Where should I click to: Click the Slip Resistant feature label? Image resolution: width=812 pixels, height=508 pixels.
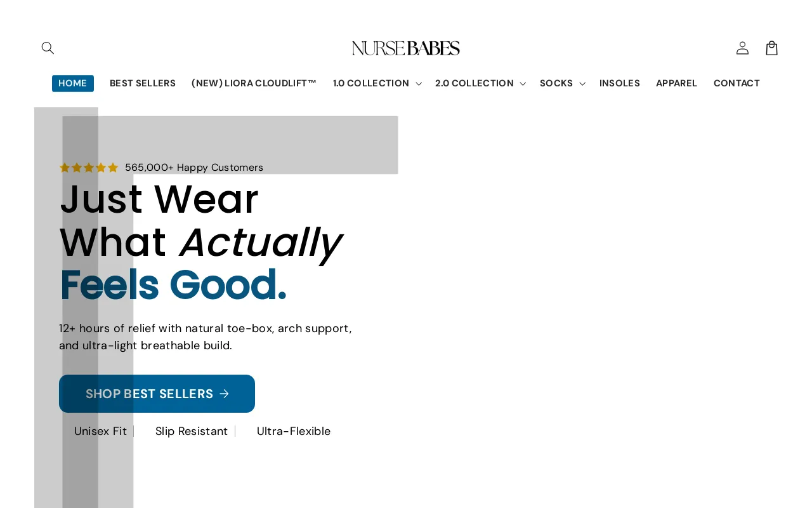192,431
